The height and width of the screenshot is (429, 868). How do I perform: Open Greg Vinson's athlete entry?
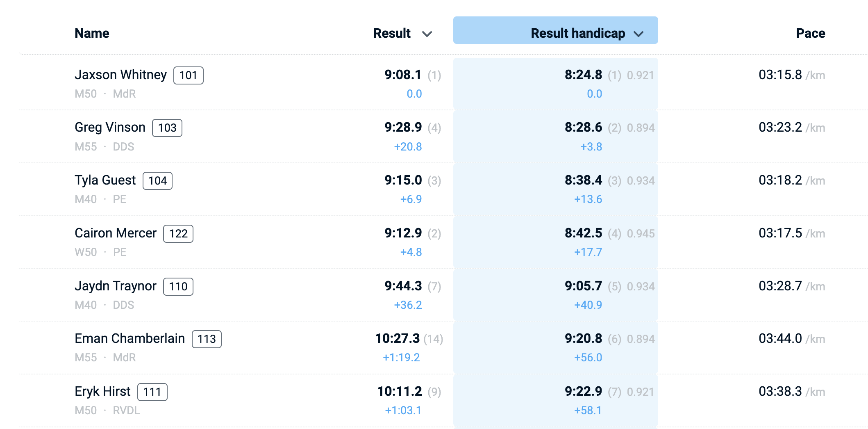pyautogui.click(x=110, y=128)
